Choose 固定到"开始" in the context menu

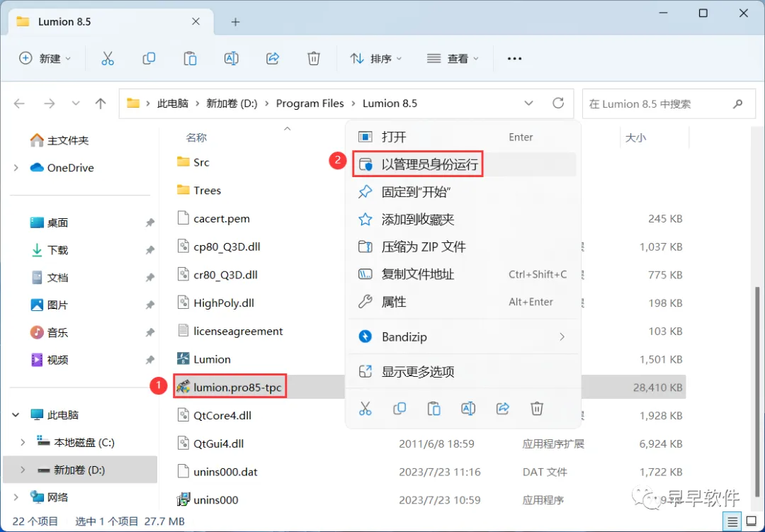point(463,192)
